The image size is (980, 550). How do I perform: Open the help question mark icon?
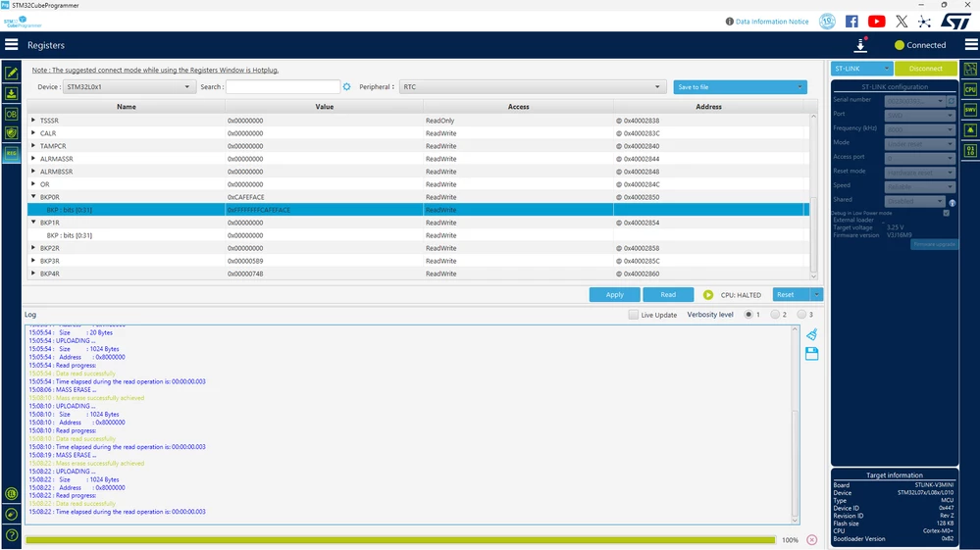tap(11, 535)
